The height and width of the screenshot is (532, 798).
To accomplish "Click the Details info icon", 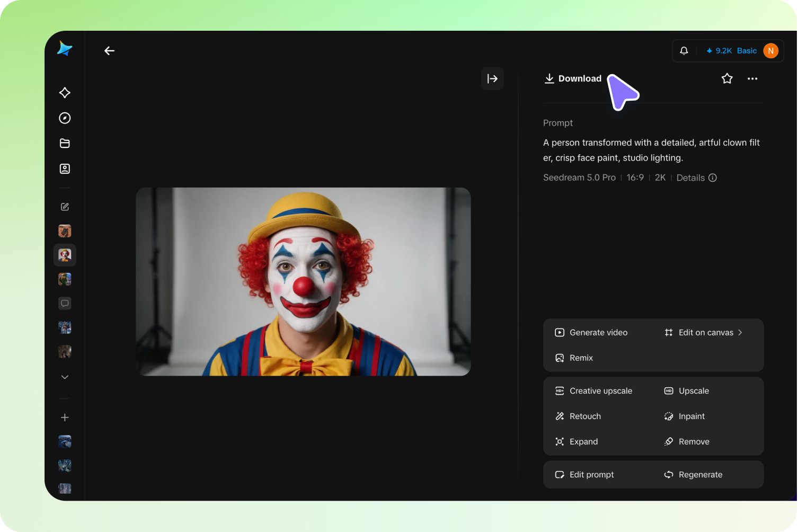I will coord(713,178).
